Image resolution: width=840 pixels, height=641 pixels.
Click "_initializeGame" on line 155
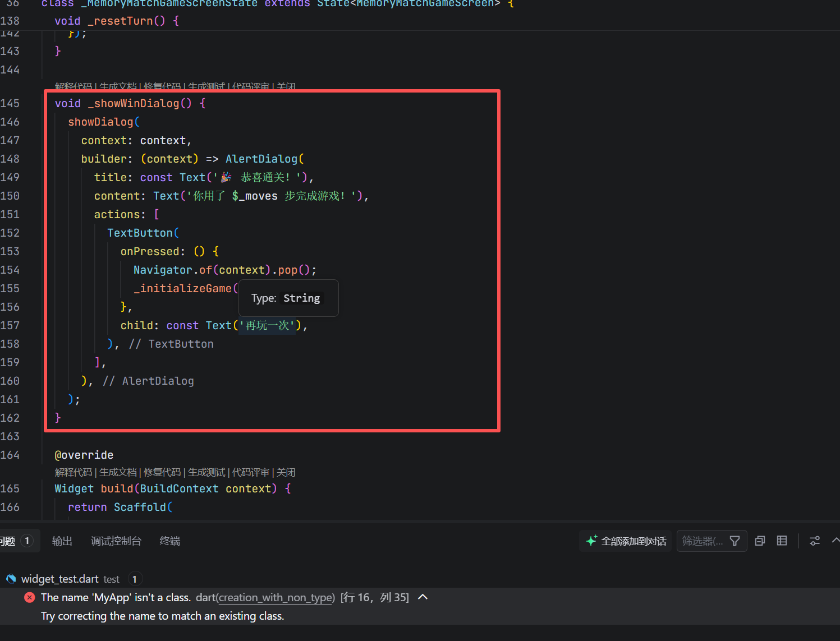182,288
